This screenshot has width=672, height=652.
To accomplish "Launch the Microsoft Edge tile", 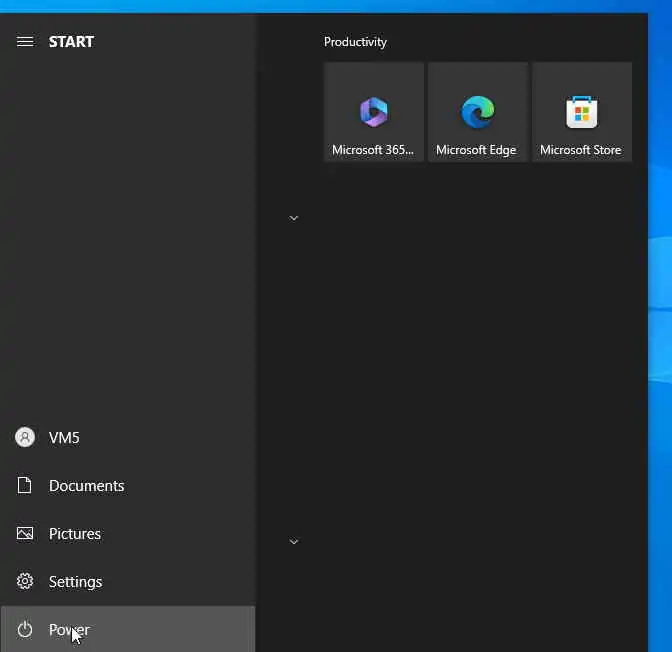I will [x=478, y=112].
